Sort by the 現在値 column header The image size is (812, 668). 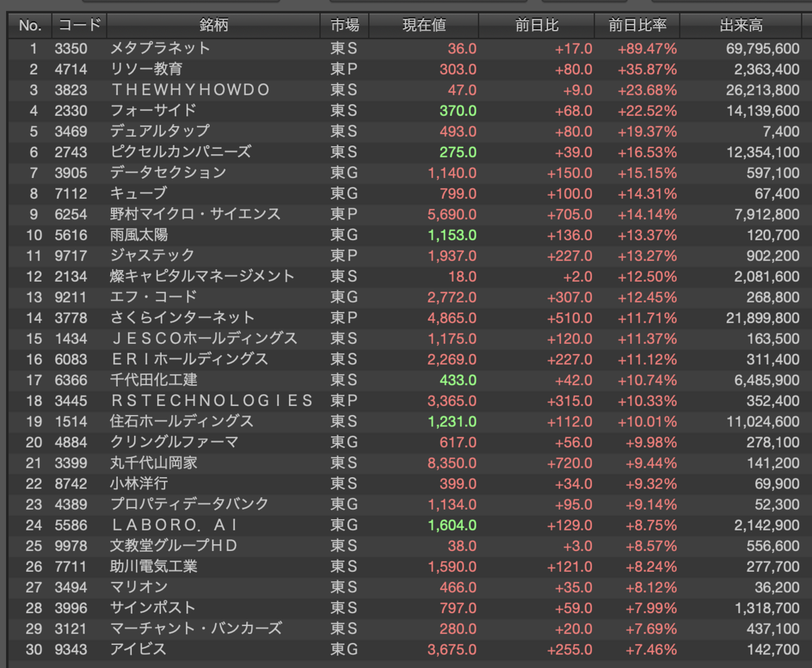click(x=424, y=26)
